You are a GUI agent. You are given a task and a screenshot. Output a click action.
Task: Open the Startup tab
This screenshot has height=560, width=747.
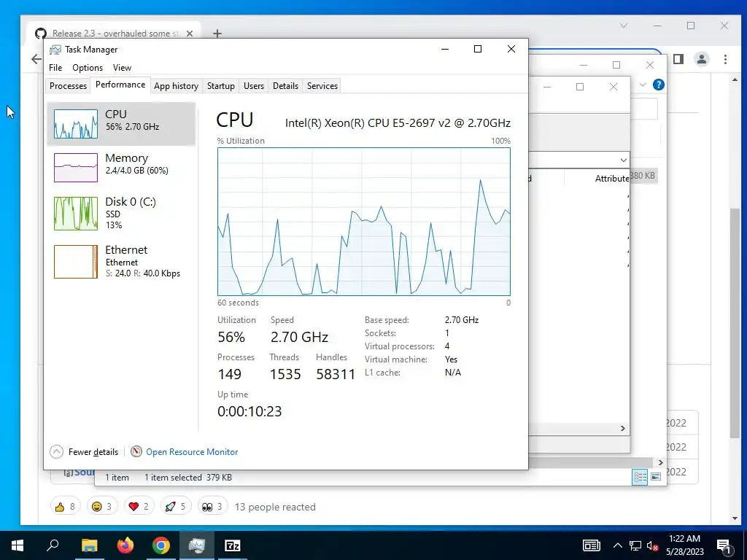[x=220, y=86]
